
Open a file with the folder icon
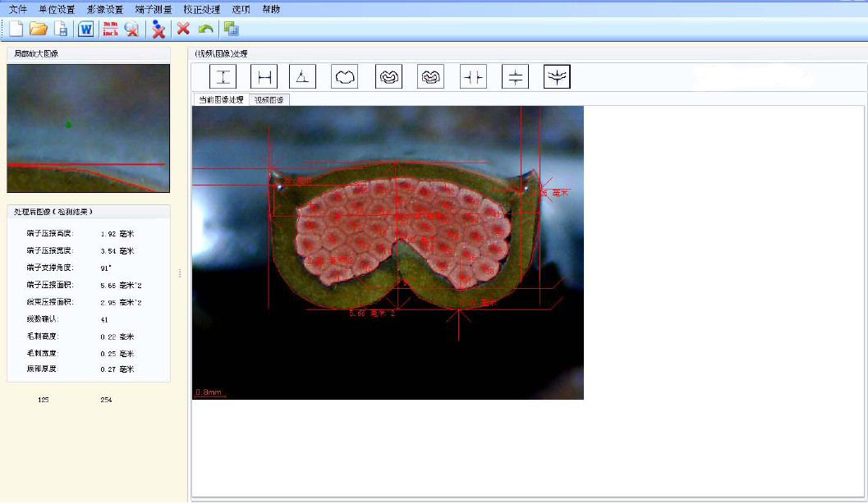click(x=38, y=30)
